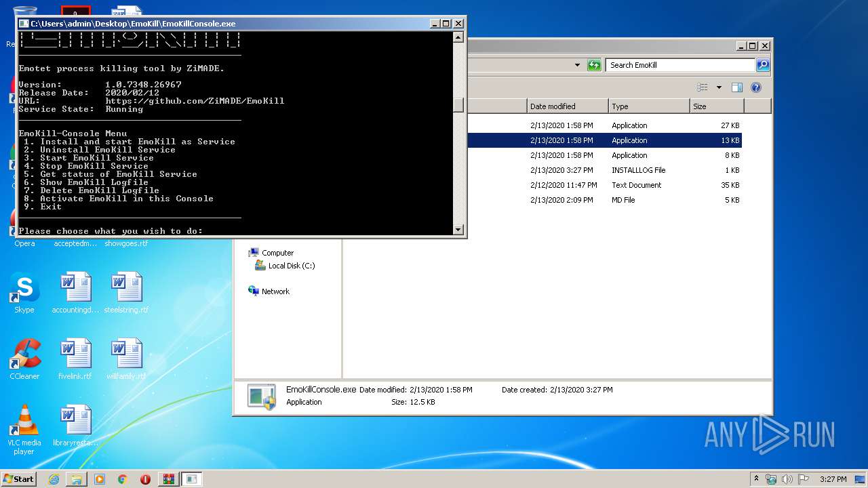Click the console vertical scrollbar thumb
Image resolution: width=868 pixels, height=488 pixels.
(458, 105)
